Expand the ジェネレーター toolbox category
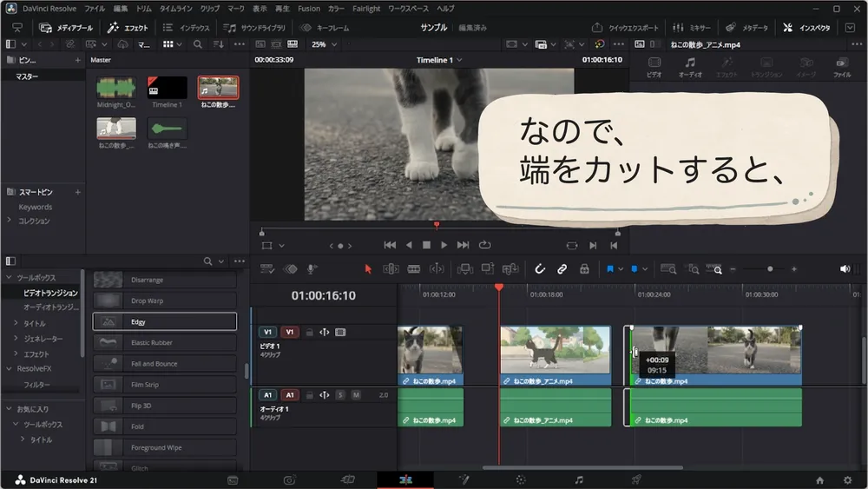Viewport: 868px width, 489px height. click(16, 339)
